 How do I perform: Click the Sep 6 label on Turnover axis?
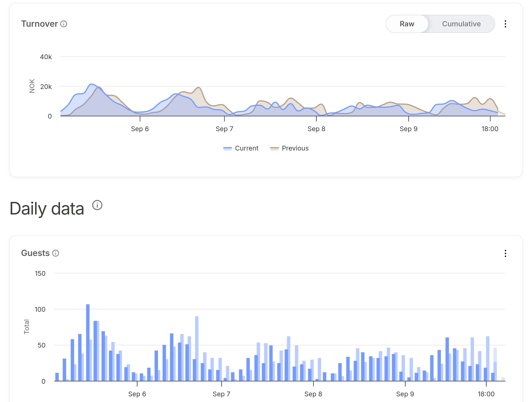(x=140, y=129)
